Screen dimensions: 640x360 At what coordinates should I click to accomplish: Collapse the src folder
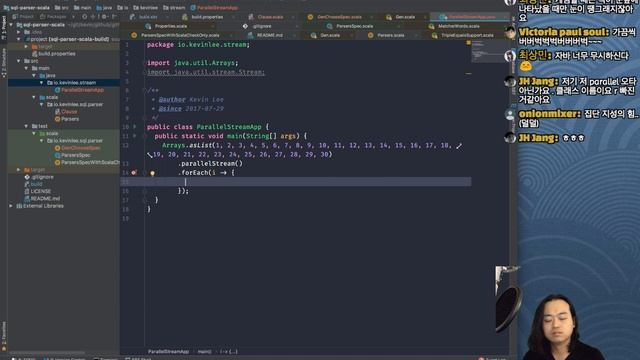[x=19, y=61]
